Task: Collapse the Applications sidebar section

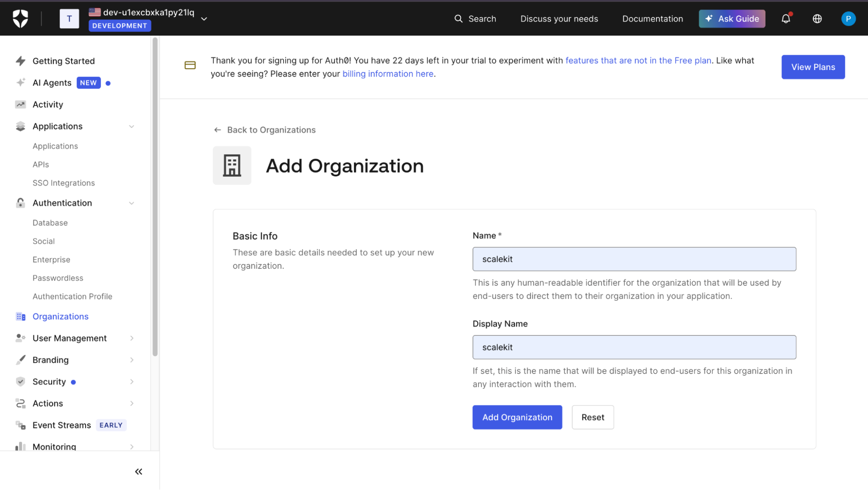Action: [x=132, y=126]
